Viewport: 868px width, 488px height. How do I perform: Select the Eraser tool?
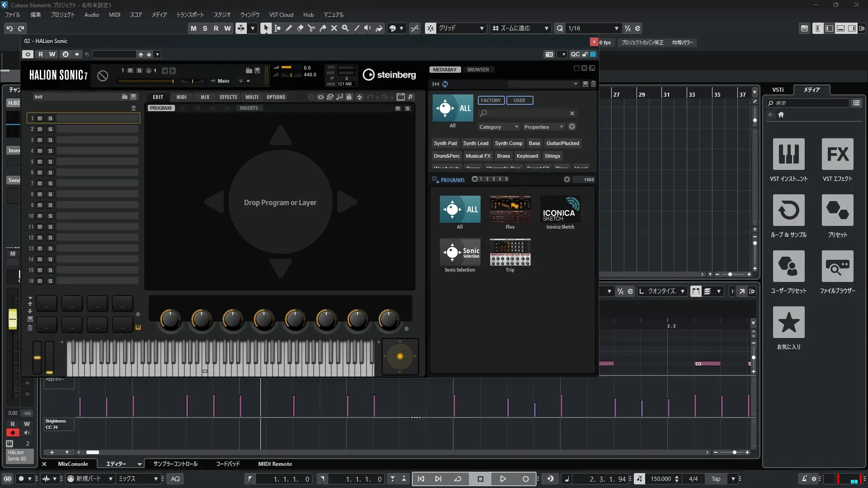[x=300, y=28]
